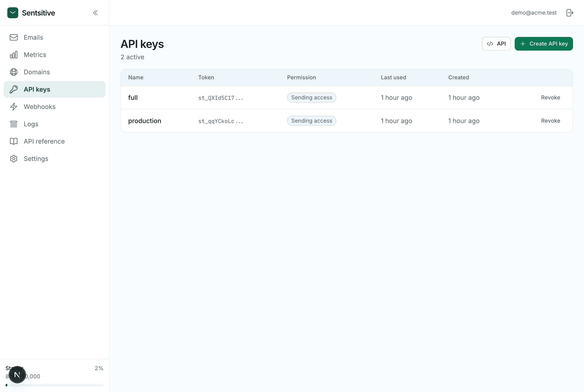The width and height of the screenshot is (584, 392).
Task: Click demo@acme.test account email
Action: [534, 13]
